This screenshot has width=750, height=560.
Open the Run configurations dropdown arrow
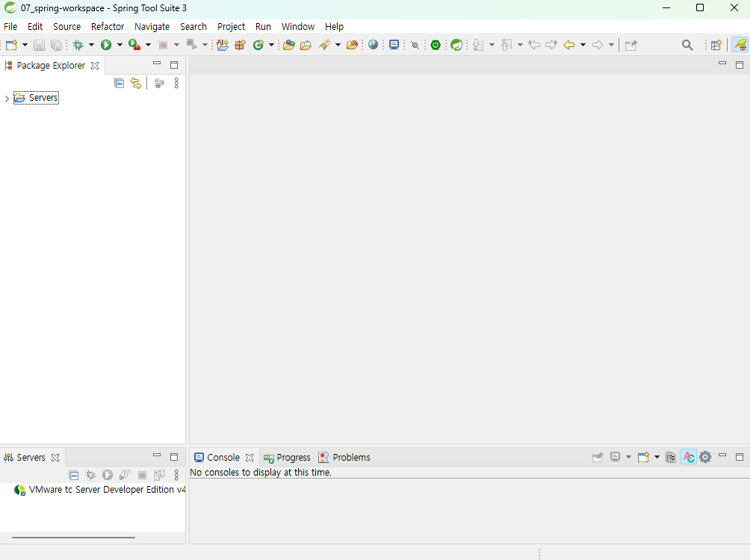120,45
